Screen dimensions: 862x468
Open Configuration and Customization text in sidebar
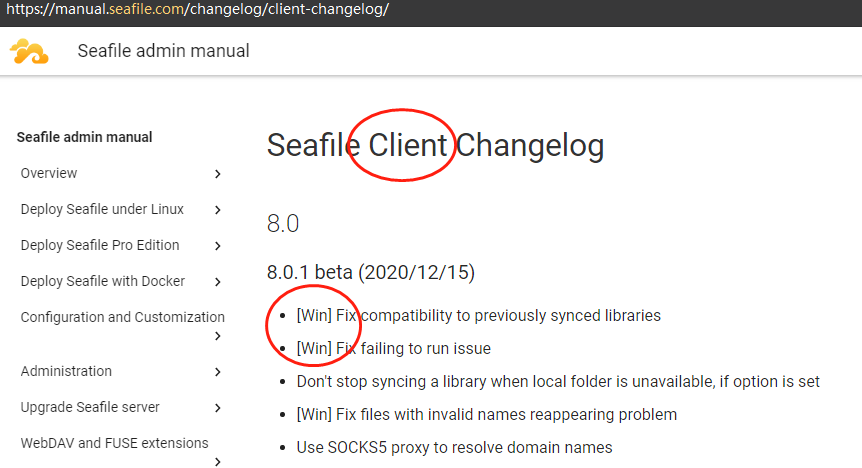tap(122, 317)
